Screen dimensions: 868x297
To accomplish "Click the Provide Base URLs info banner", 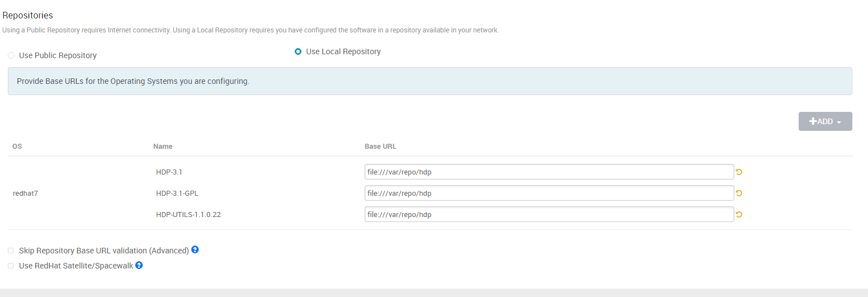I will pos(430,81).
